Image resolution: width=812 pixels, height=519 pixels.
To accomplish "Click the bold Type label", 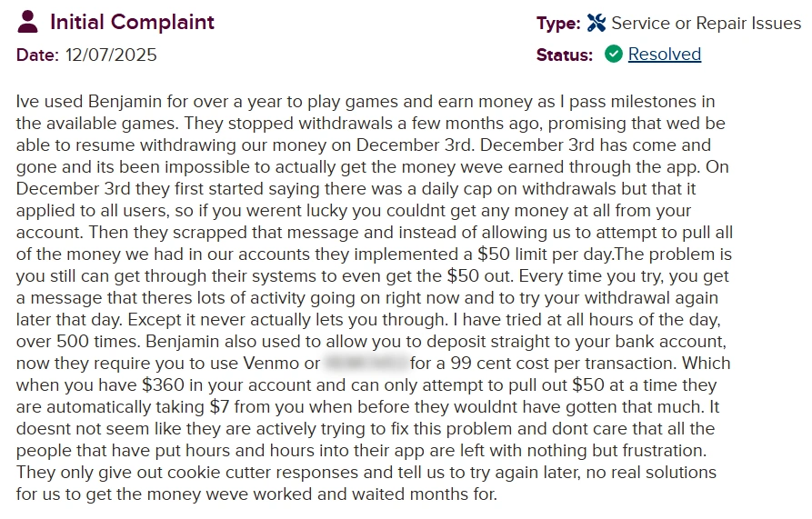I will click(558, 24).
